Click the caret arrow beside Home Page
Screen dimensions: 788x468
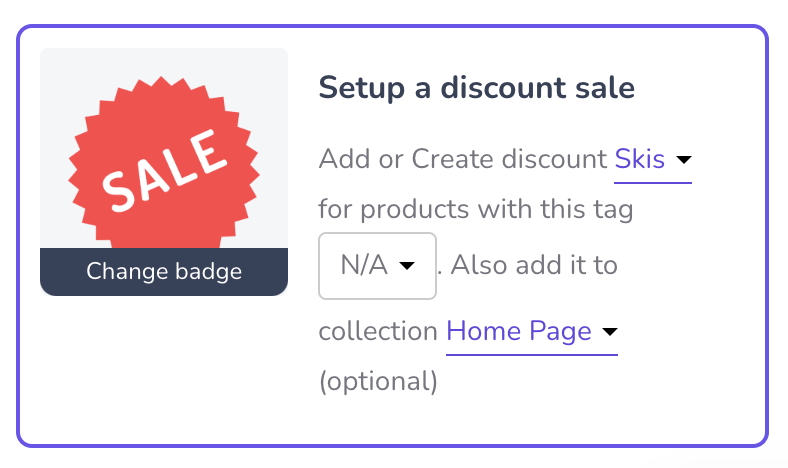tap(610, 332)
